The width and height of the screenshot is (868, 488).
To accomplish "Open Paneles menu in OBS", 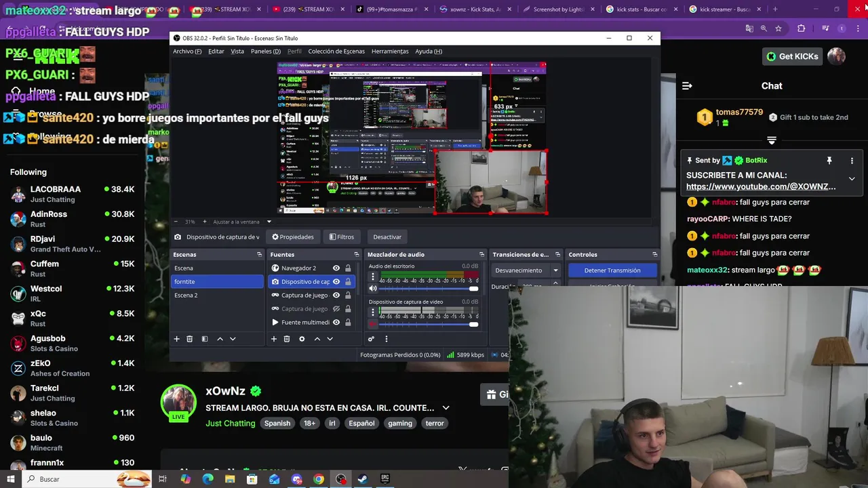I will tap(266, 51).
